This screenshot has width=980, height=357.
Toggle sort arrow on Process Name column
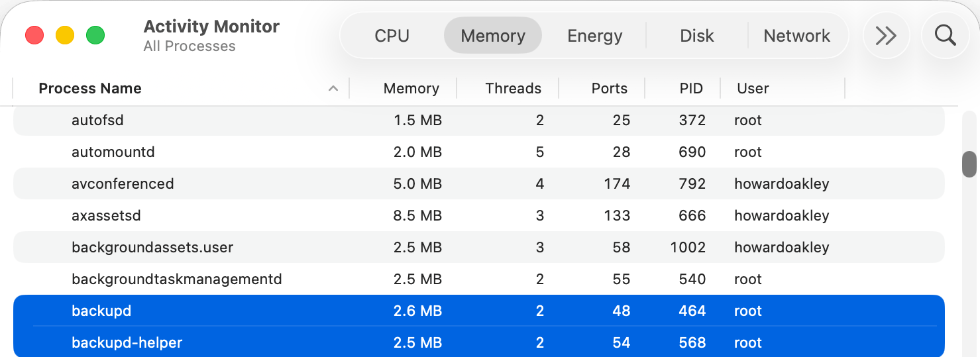(333, 89)
